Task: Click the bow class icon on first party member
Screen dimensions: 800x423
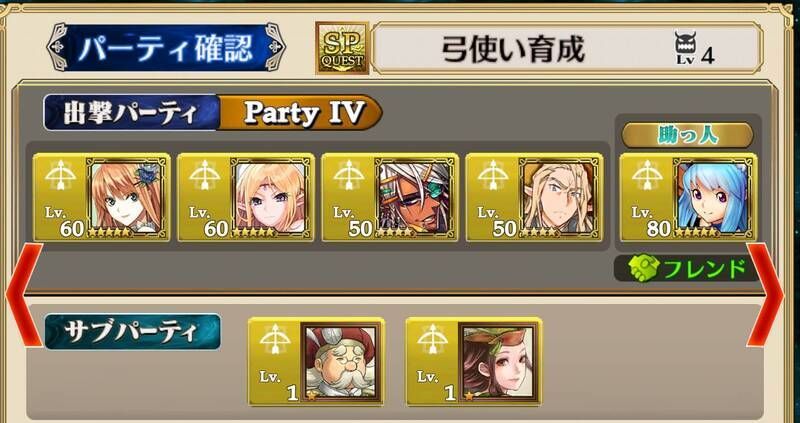Action: click(x=60, y=177)
